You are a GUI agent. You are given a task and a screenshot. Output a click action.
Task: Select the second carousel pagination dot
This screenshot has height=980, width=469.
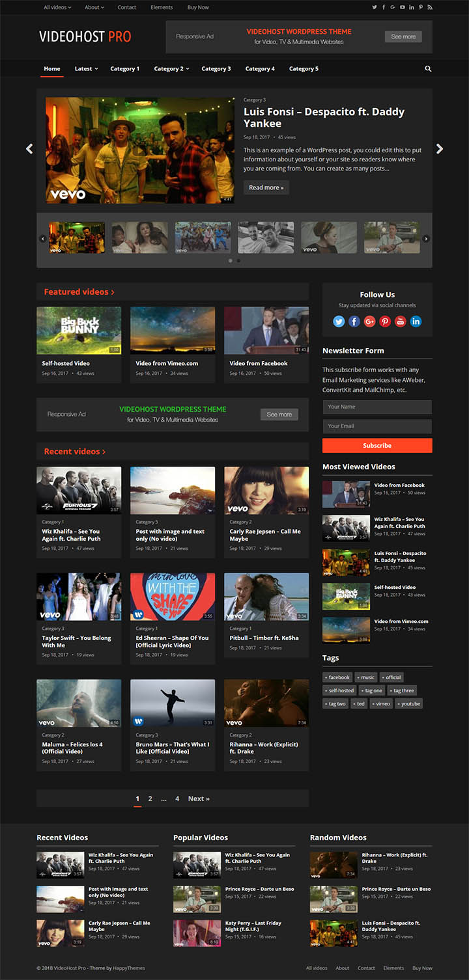pos(238,260)
